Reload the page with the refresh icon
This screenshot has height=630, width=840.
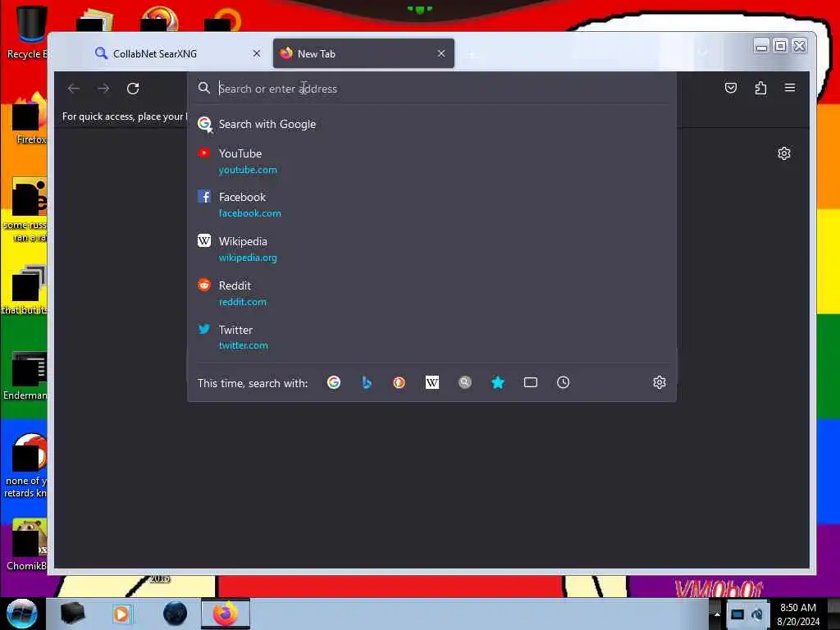tap(133, 89)
